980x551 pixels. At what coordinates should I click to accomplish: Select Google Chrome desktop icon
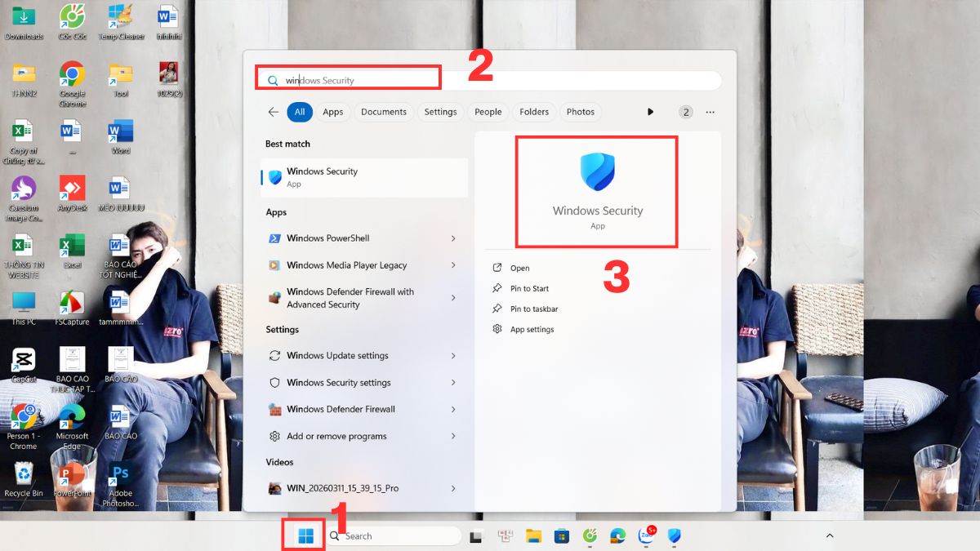click(x=72, y=84)
